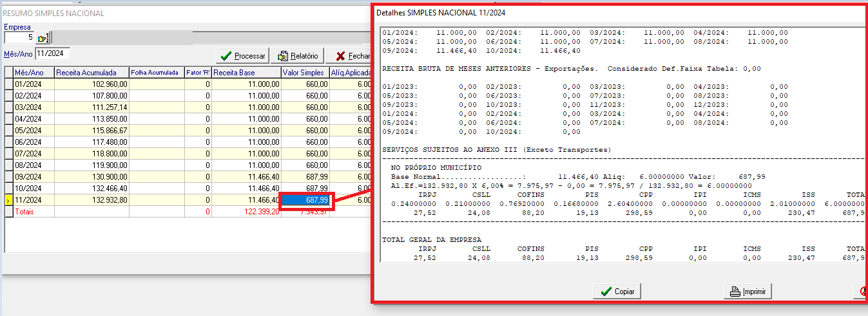Click the Receita Acumulada column header

92,72
